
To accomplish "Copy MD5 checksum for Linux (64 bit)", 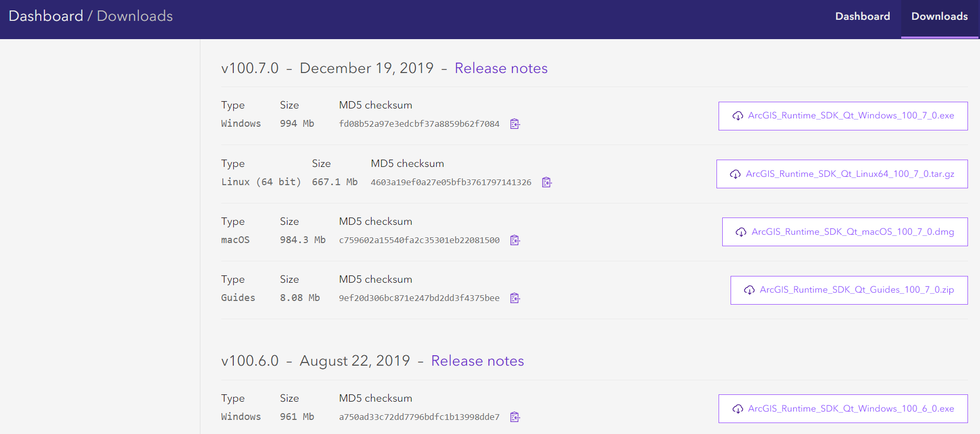I will (x=547, y=182).
